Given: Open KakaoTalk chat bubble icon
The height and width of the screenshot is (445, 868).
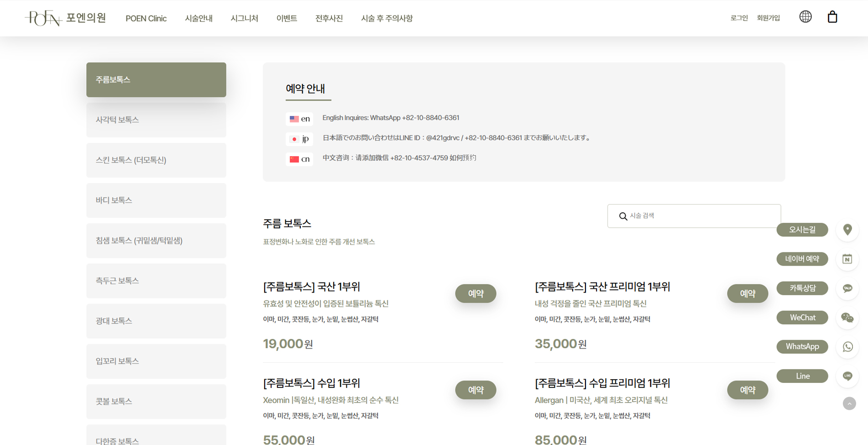Looking at the screenshot, I should [x=847, y=288].
